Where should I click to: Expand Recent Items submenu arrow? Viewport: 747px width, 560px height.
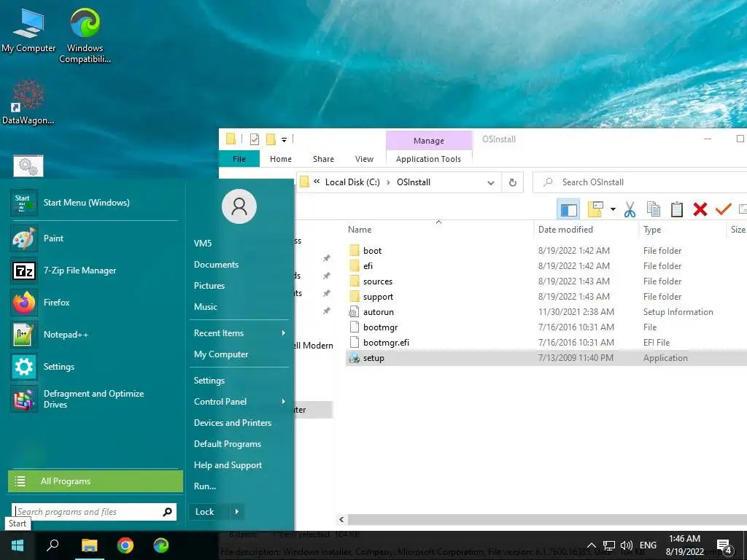point(284,332)
